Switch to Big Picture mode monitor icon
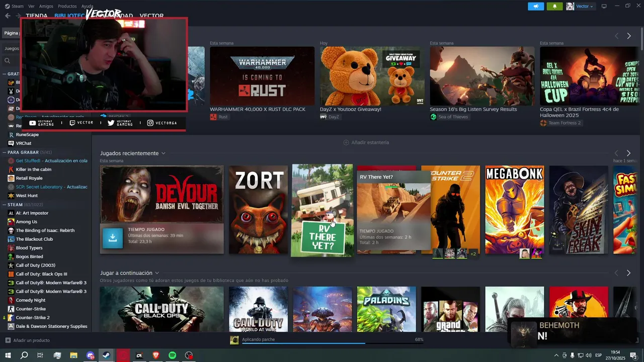 [x=604, y=6]
